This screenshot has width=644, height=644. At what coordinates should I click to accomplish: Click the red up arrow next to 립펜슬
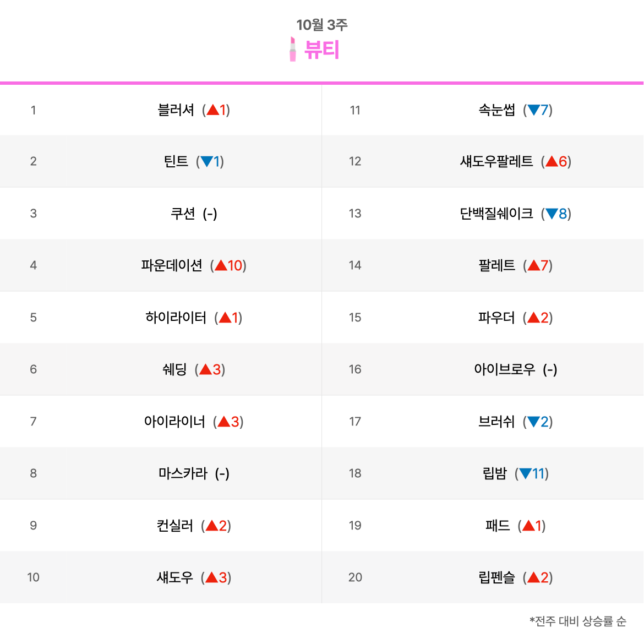[533, 577]
